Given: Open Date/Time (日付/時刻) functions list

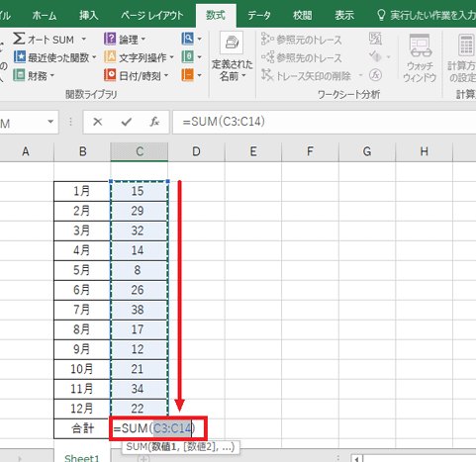Looking at the screenshot, I should click(x=136, y=76).
